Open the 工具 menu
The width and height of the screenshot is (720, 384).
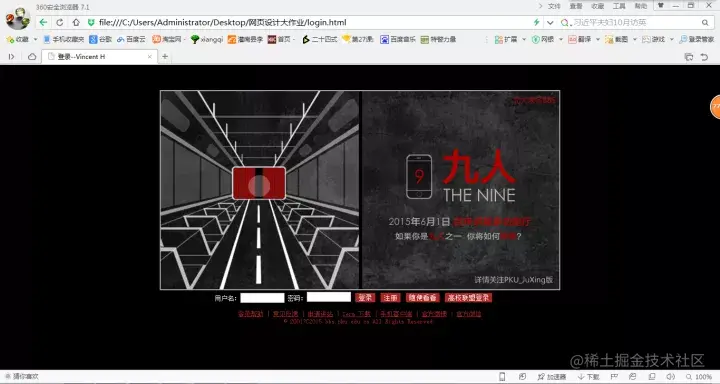[x=619, y=6]
